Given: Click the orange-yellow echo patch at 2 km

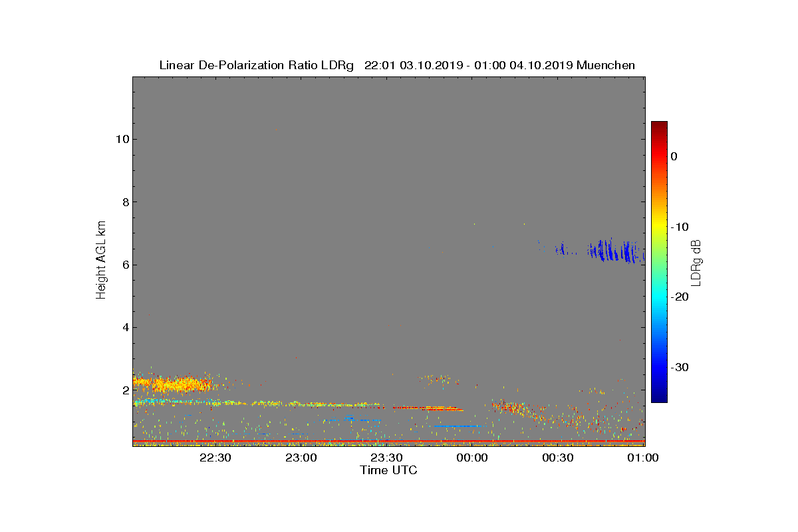Looking at the screenshot, I should point(173,383).
